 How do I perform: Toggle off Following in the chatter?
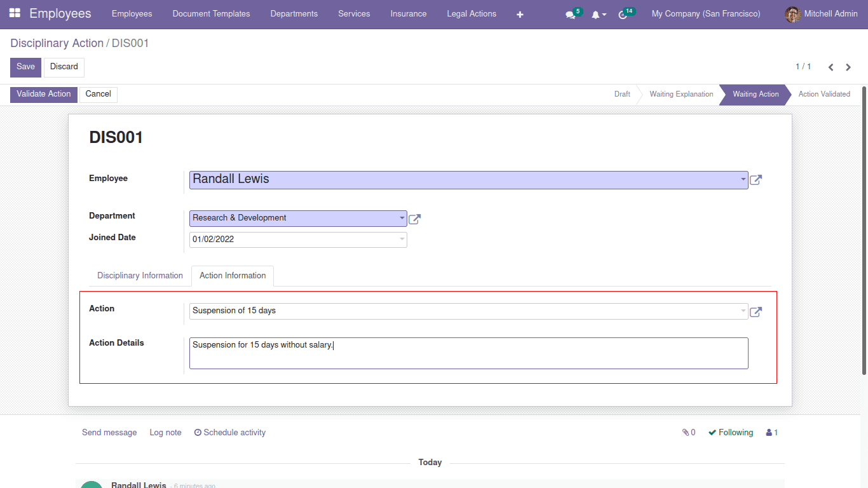730,432
